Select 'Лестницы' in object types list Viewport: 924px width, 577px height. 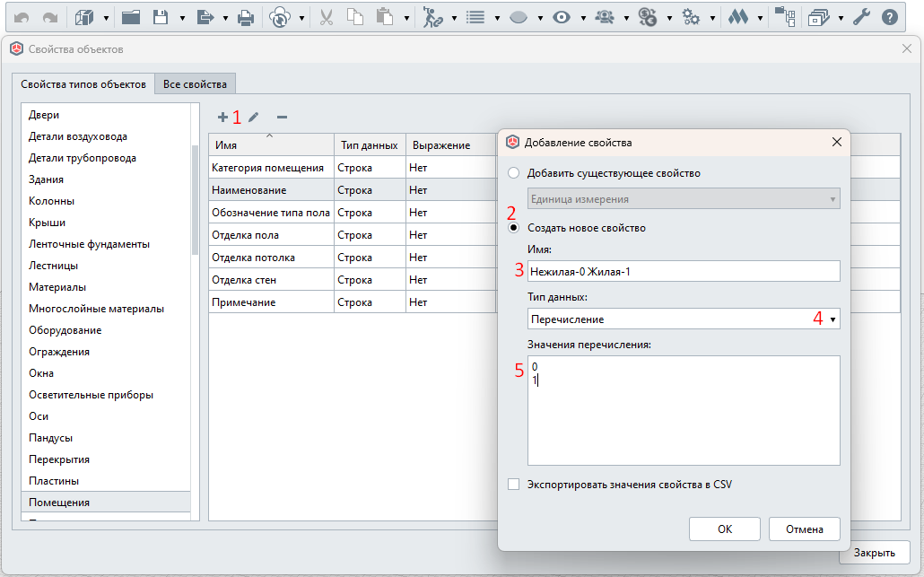click(106, 266)
